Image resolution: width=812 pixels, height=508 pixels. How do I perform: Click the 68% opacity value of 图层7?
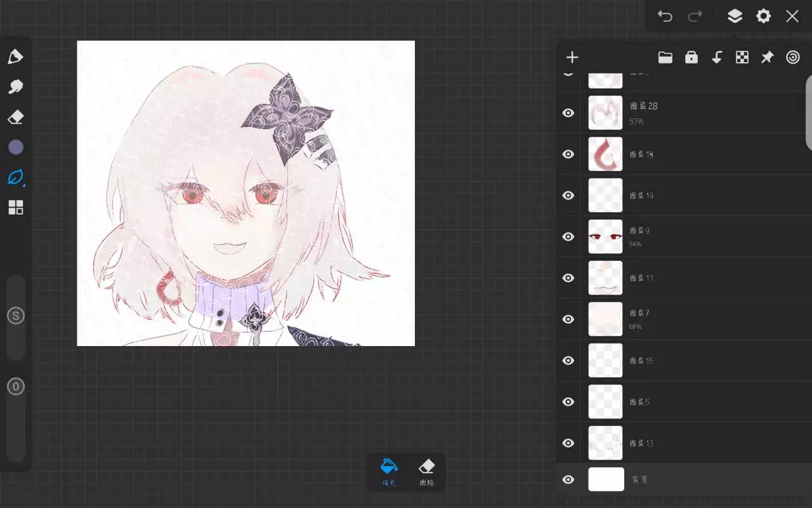(635, 327)
